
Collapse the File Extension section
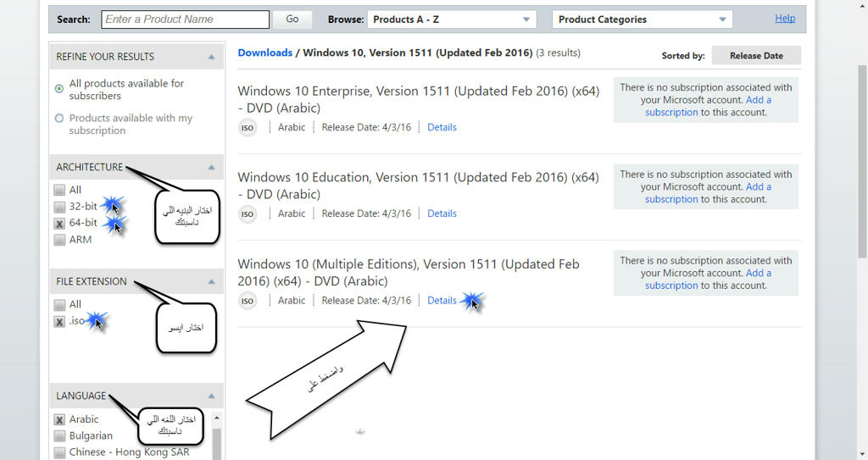click(211, 282)
